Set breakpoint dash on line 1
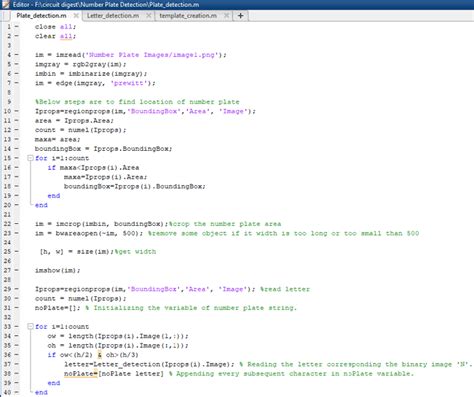The image size is (474, 397). pyautogui.click(x=17, y=26)
